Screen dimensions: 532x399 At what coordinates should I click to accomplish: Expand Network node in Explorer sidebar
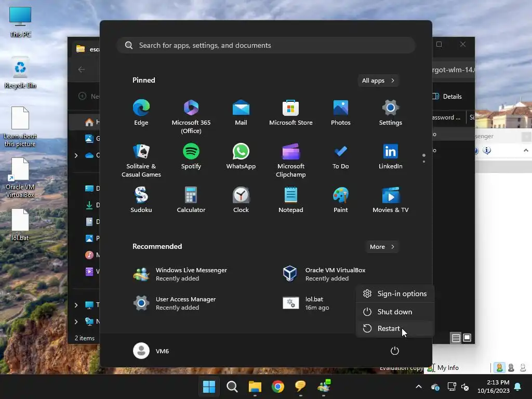pyautogui.click(x=76, y=321)
